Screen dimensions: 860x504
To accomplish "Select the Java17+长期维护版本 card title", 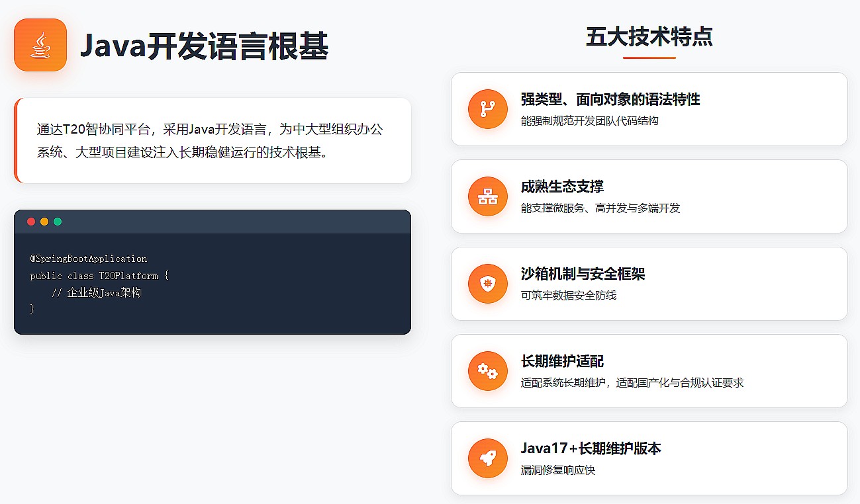I will [x=591, y=448].
